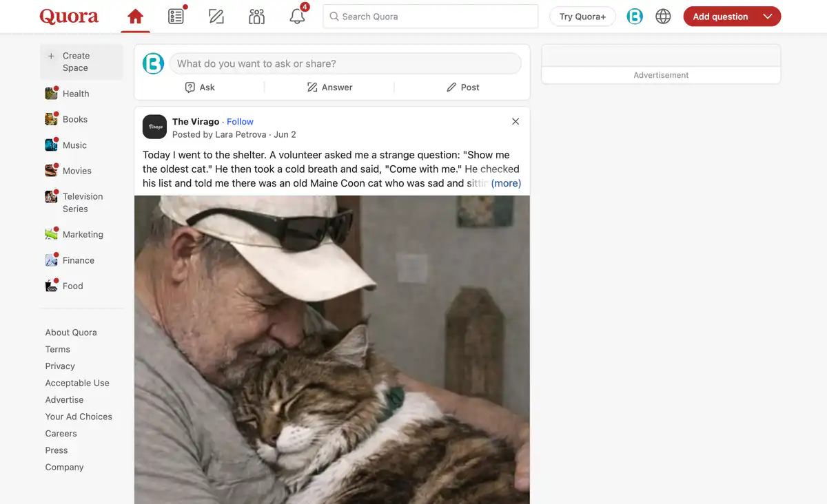
Task: Open profile avatar in top bar
Action: pyautogui.click(x=635, y=17)
